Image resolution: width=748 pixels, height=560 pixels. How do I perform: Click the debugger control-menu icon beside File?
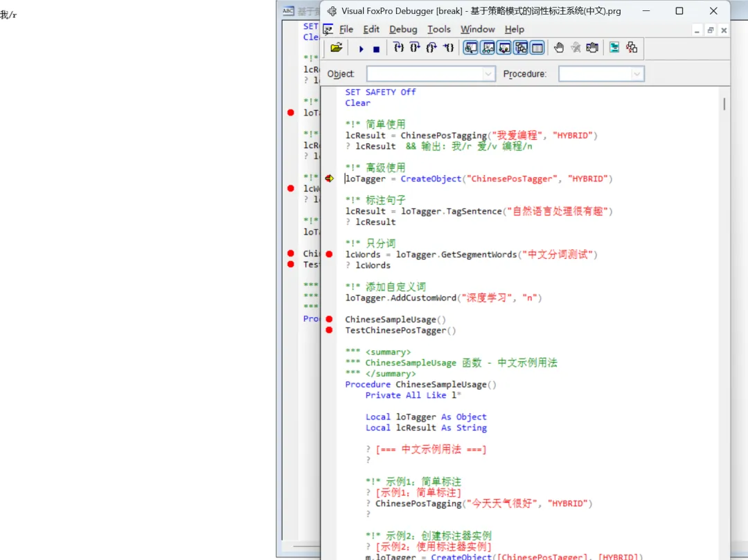coord(328,30)
